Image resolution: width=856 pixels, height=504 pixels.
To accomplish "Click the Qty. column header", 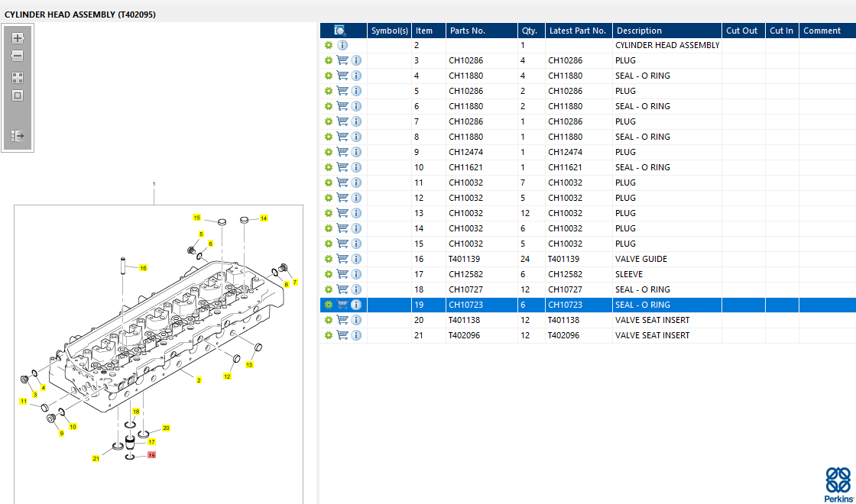I will [529, 31].
